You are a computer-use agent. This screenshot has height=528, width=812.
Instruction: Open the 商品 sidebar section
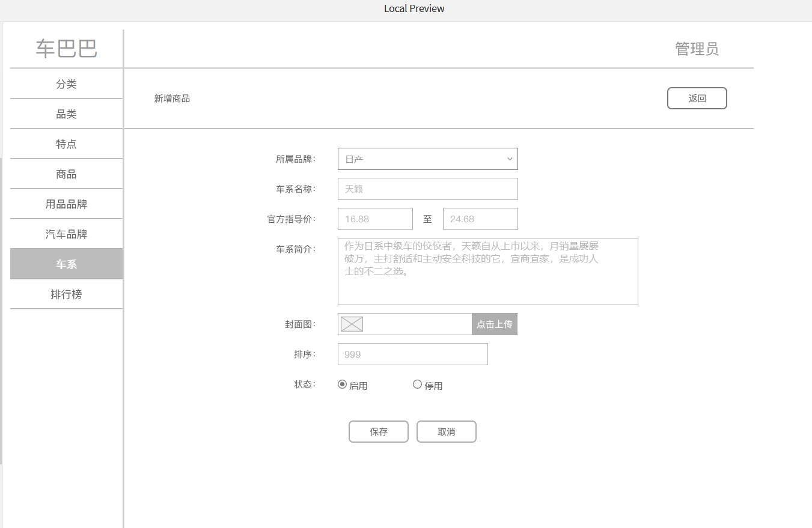[x=66, y=174]
